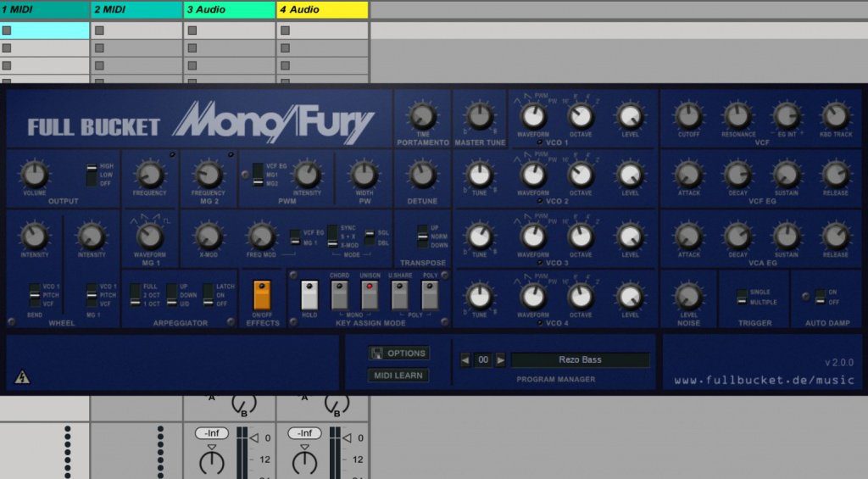Click the lightning warning icon

tap(22, 377)
